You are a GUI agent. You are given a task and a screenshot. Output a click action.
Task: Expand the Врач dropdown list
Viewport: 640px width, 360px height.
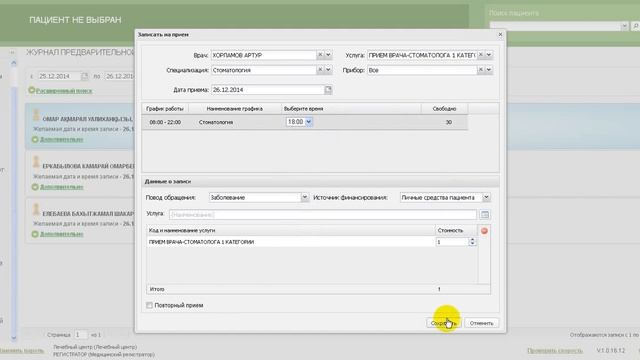click(x=328, y=55)
